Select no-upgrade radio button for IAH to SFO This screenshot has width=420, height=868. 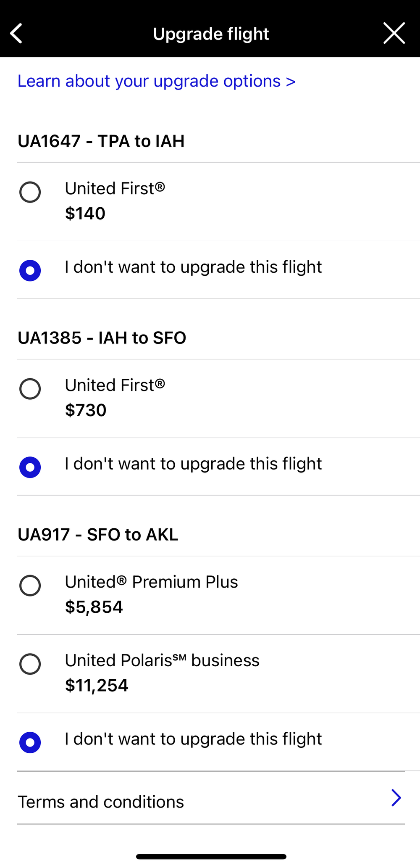tap(30, 467)
